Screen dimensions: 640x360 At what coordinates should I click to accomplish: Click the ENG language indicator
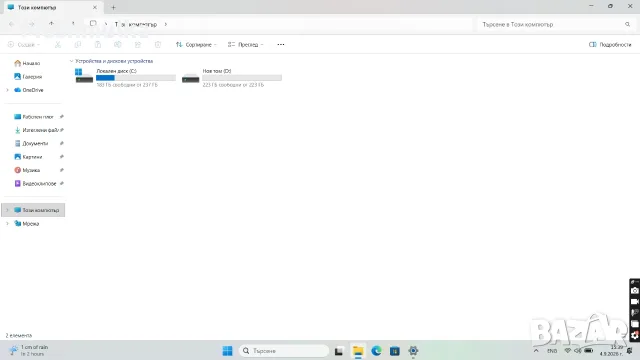pyautogui.click(x=552, y=351)
